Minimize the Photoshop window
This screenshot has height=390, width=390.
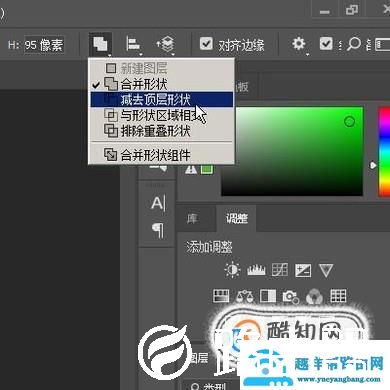[x=325, y=11]
